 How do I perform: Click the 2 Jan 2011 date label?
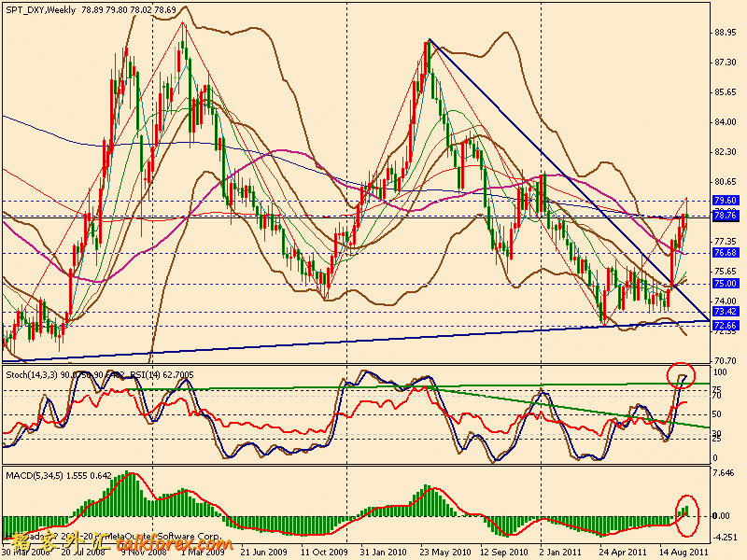pyautogui.click(x=561, y=552)
